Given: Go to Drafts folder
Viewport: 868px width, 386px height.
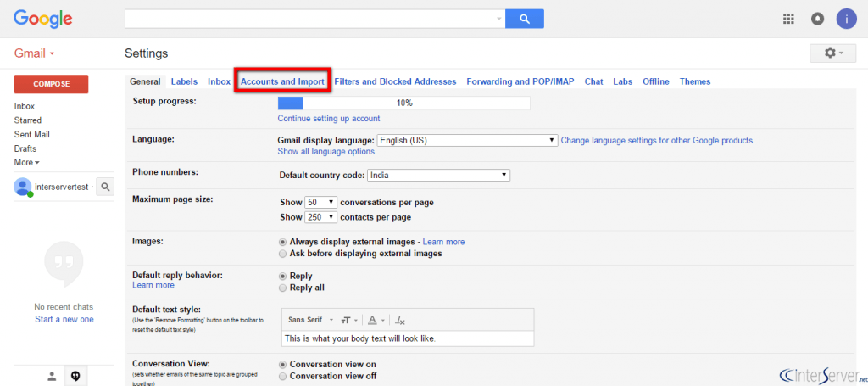Looking at the screenshot, I should click(25, 149).
